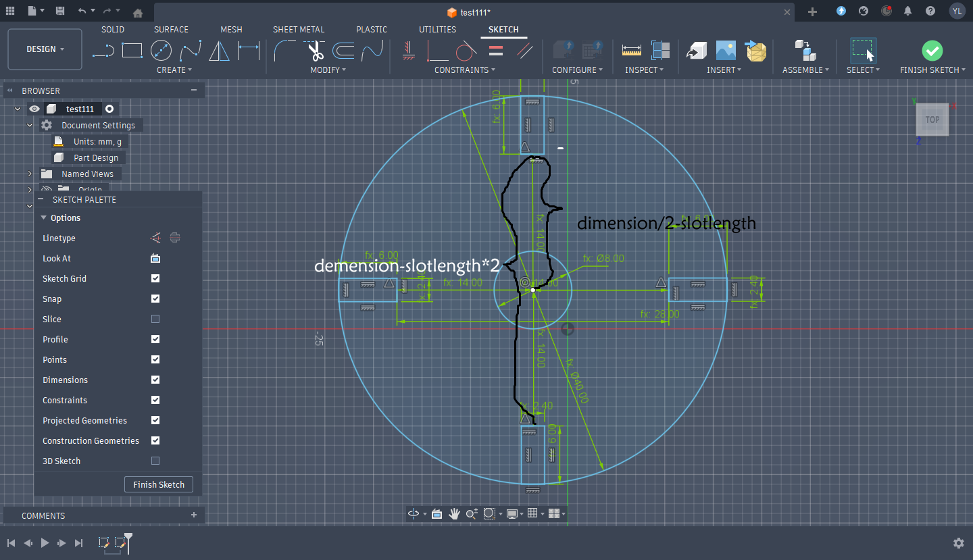Click the Measure ruler icon
973x560 pixels.
pos(631,50)
